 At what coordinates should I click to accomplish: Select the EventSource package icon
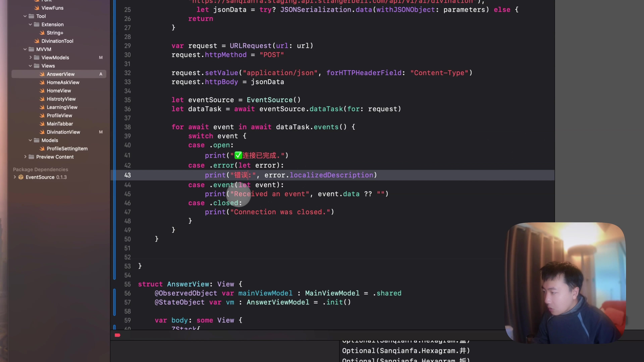pyautogui.click(x=21, y=177)
